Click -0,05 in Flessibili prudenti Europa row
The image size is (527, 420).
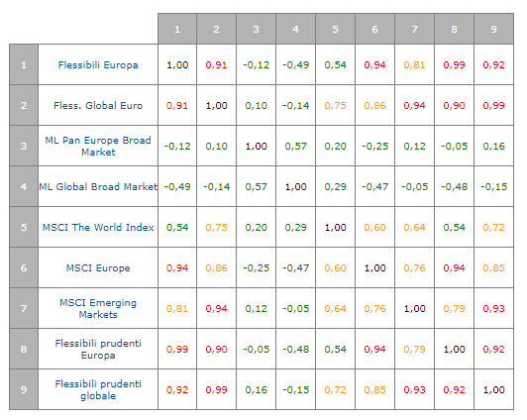coord(257,349)
